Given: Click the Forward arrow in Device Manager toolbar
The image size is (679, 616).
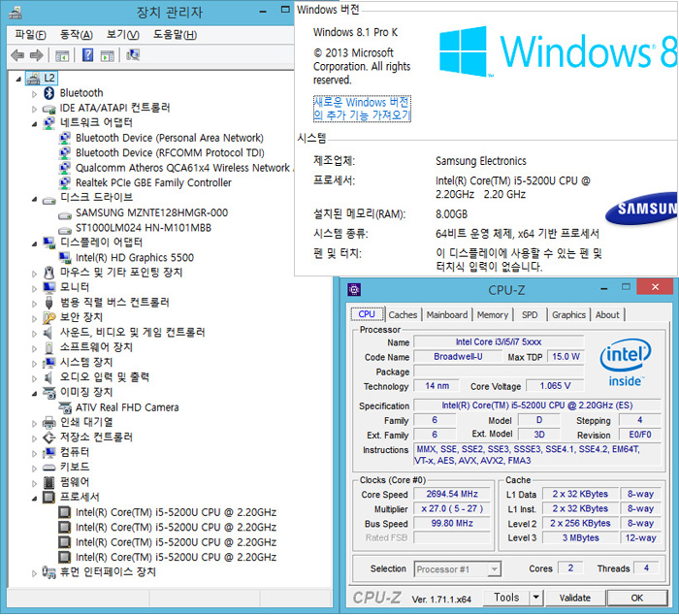Looking at the screenshot, I should click(x=37, y=55).
